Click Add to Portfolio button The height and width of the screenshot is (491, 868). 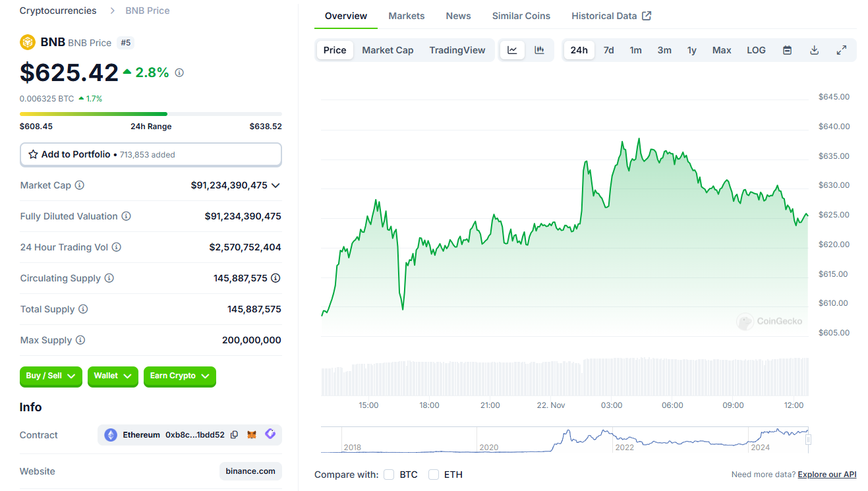(151, 154)
